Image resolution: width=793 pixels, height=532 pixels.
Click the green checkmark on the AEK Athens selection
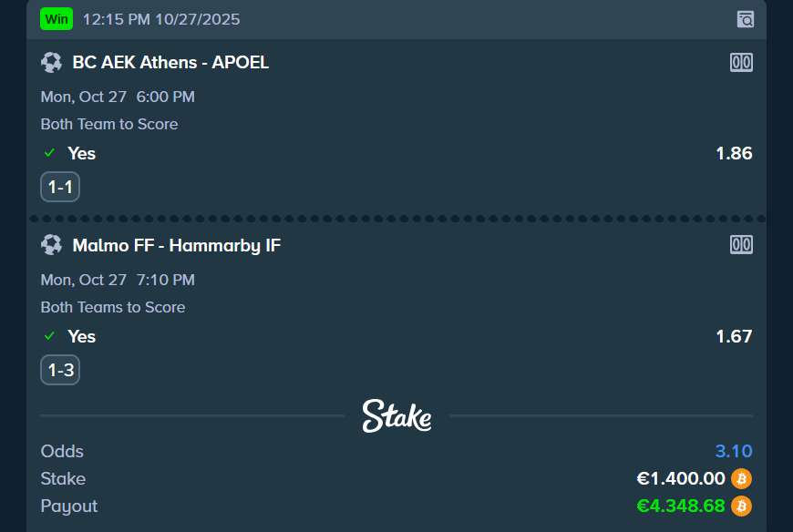click(x=49, y=153)
